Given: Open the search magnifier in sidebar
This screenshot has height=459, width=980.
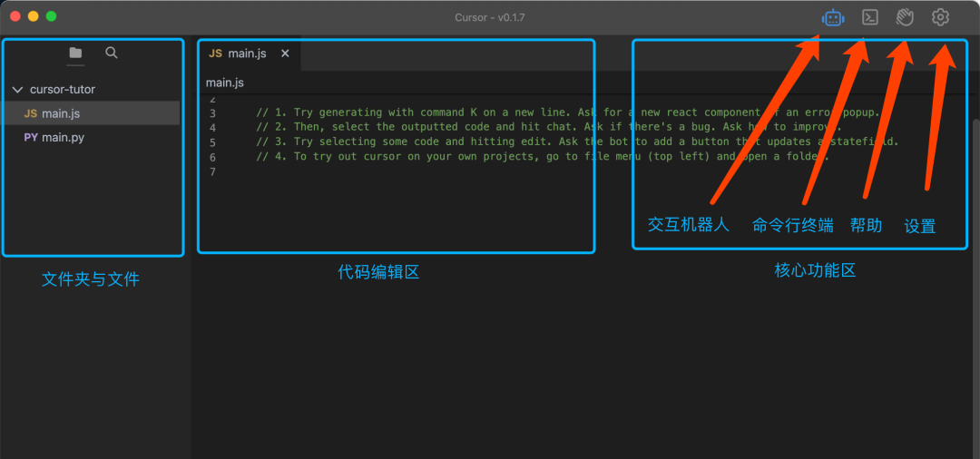Looking at the screenshot, I should (x=112, y=54).
